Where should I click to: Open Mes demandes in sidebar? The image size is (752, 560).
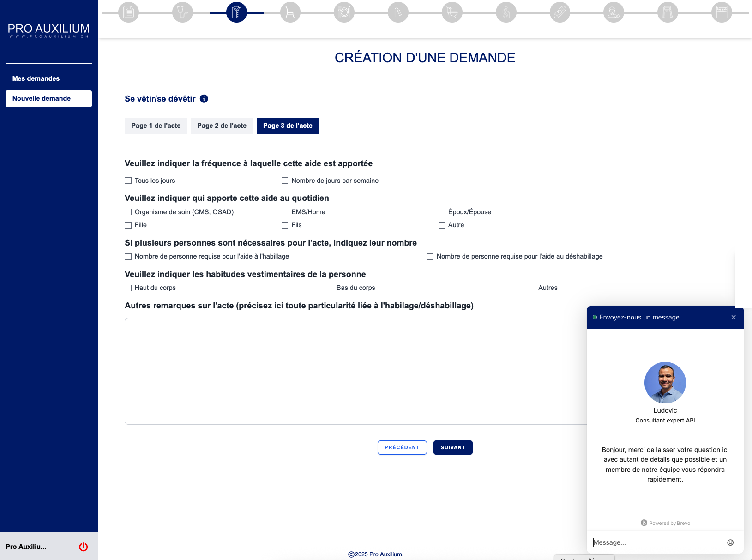tap(36, 78)
